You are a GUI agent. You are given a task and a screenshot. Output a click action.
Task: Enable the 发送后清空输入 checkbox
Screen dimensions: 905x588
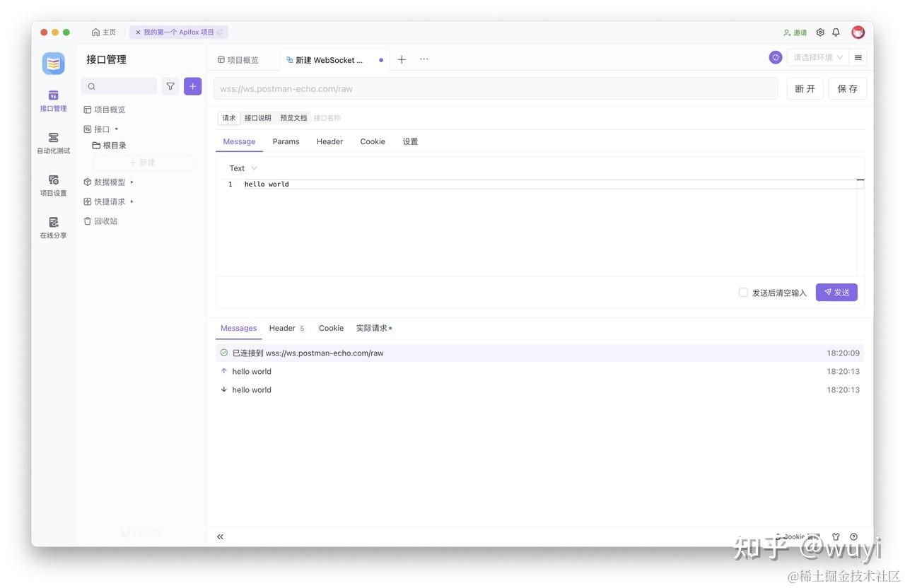[743, 293]
